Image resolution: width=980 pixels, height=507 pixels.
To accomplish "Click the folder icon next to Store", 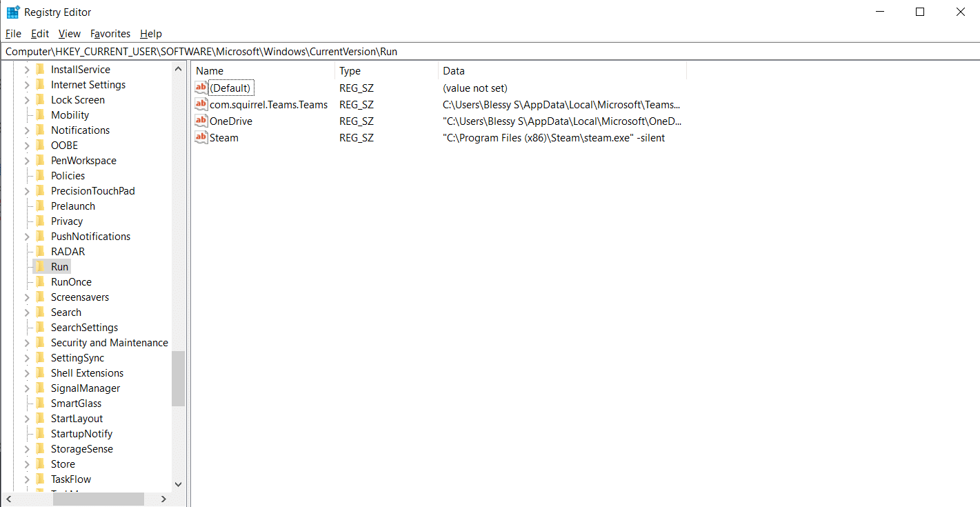I will point(40,464).
